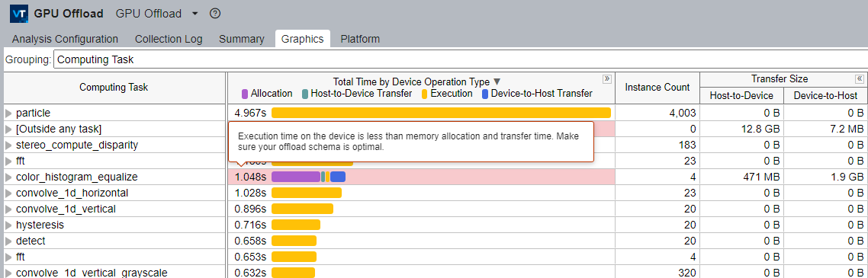The width and height of the screenshot is (868, 278).
Task: Expand the stereo_compute_disparity task row
Action: coord(8,145)
